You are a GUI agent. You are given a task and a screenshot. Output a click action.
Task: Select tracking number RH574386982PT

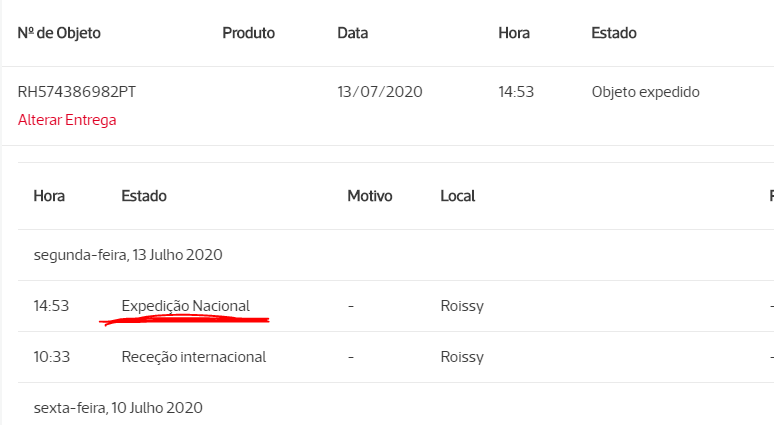[77, 92]
